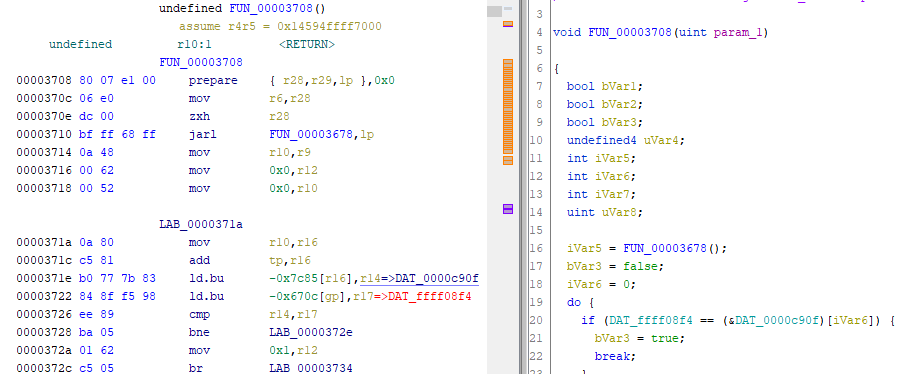Viewport: 901px width, 374px height.
Task: Select operand tp,r16 of the add instruction
Action: pos(289,260)
